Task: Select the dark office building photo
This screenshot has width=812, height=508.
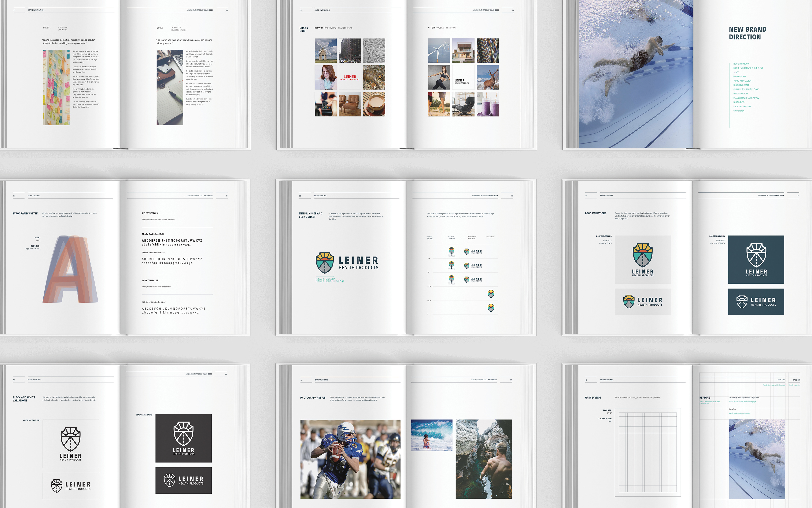Action: [350, 50]
